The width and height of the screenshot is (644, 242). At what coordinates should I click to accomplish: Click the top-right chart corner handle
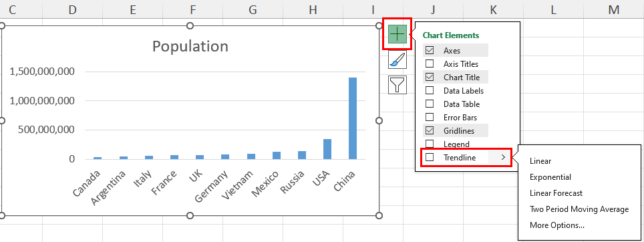click(x=379, y=26)
